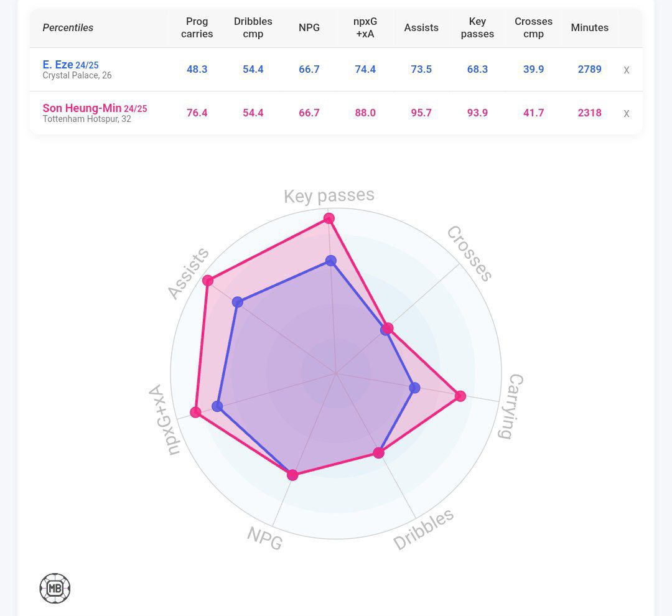This screenshot has height=616, width=672.
Task: Remove Son Heung-Min row with x
Action: [627, 113]
